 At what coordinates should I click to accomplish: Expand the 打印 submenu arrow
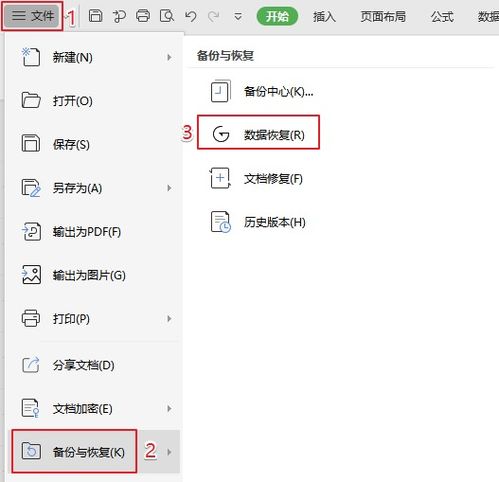tap(169, 319)
